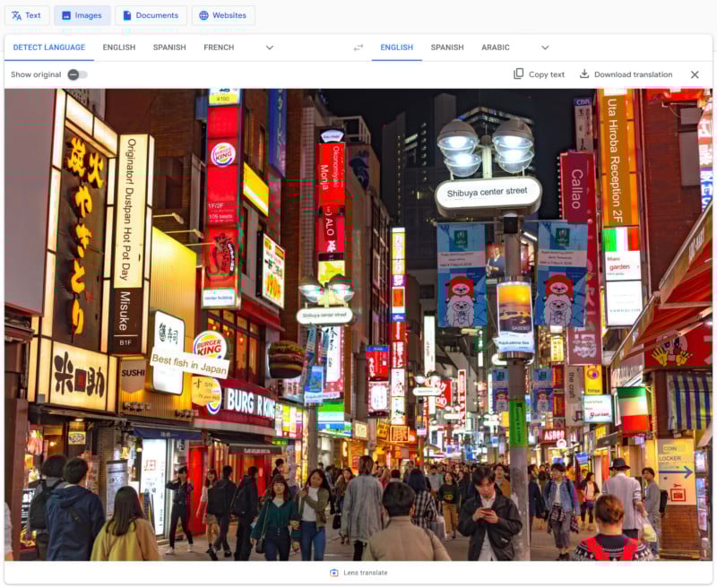Viewport: 717px width, 588px height.
Task: Click the Documents page icon
Action: [x=127, y=15]
